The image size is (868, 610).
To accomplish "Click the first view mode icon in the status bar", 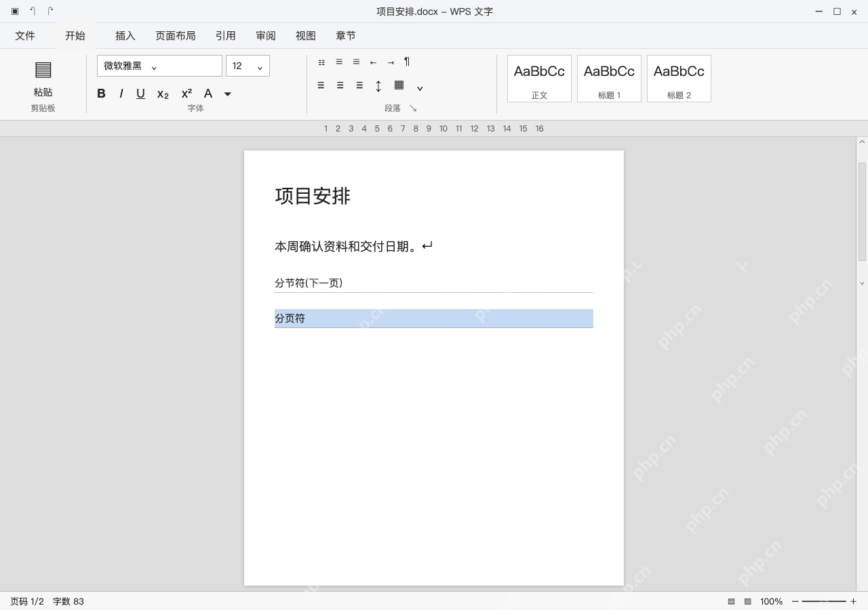I will (731, 601).
